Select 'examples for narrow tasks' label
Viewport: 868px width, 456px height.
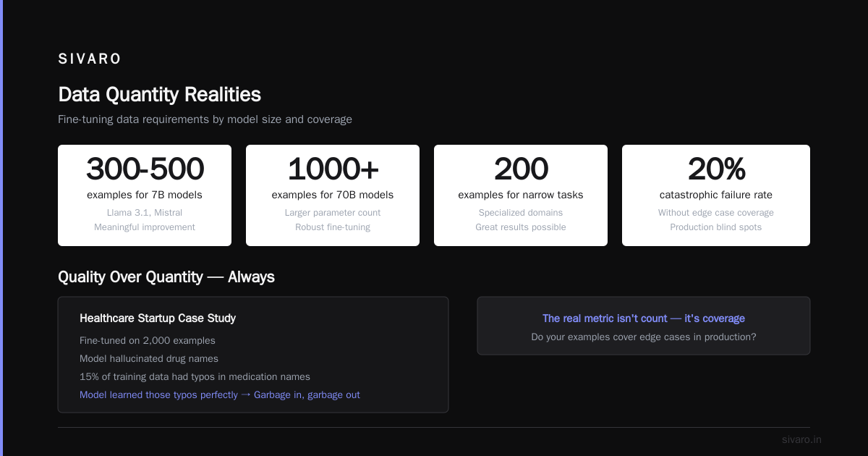click(521, 195)
